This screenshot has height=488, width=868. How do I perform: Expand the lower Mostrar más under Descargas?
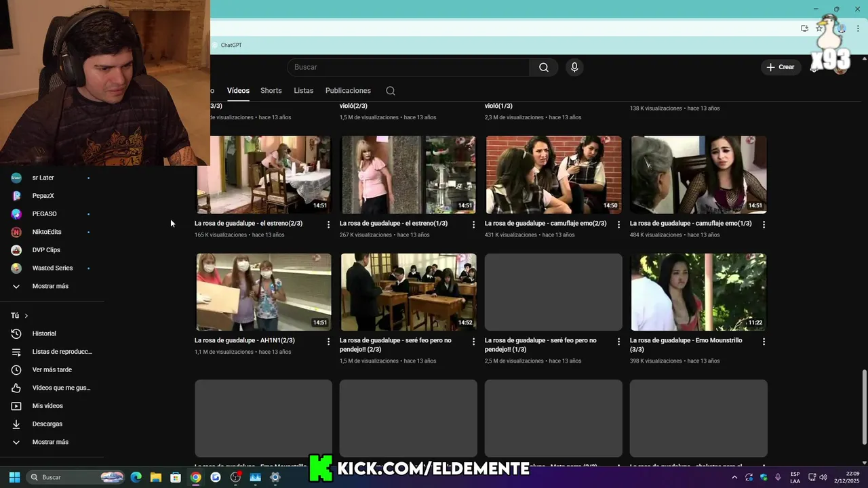pos(52,442)
